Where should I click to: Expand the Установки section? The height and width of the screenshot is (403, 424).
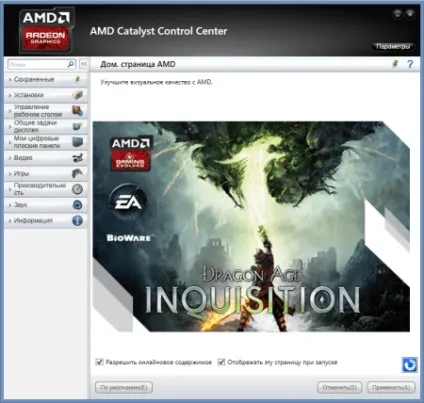[x=46, y=95]
